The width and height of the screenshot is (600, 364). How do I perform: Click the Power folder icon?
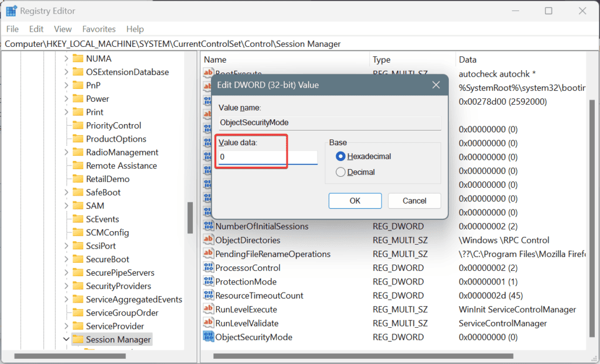pos(78,99)
